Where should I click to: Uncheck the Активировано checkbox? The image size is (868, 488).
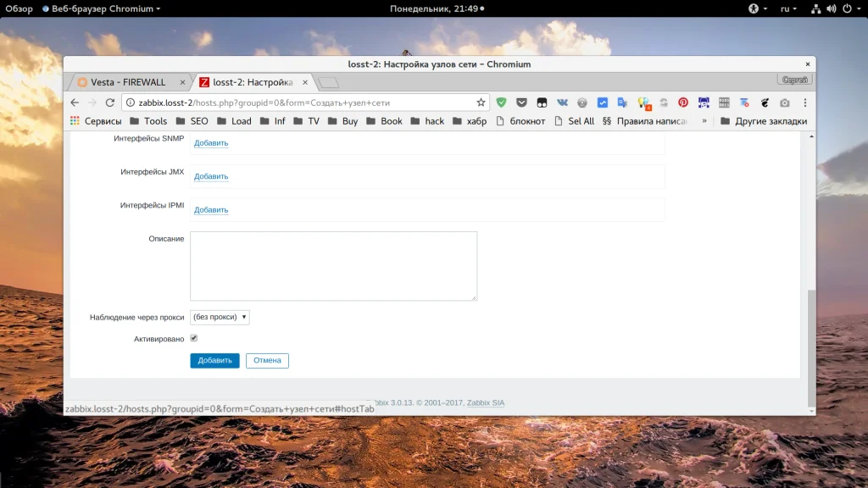194,338
